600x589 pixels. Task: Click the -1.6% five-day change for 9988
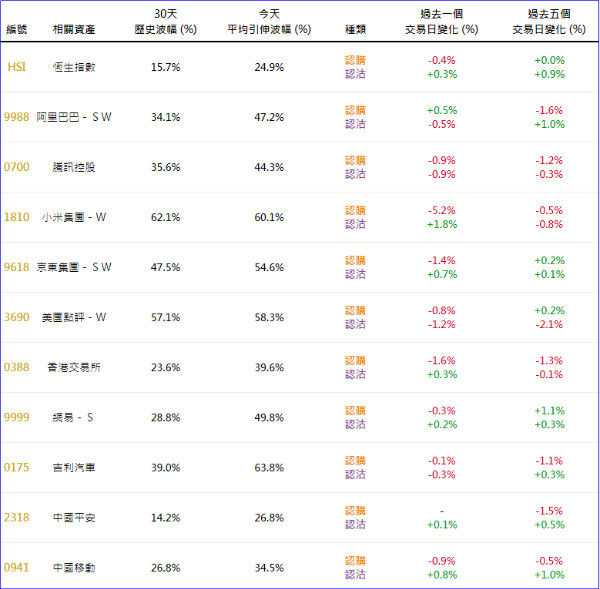point(549,110)
